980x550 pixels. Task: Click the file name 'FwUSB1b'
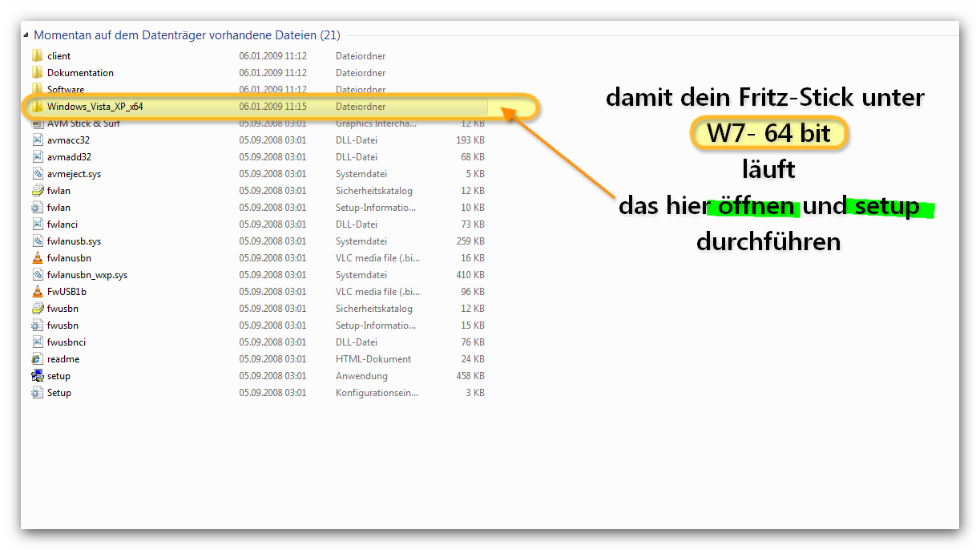click(67, 292)
